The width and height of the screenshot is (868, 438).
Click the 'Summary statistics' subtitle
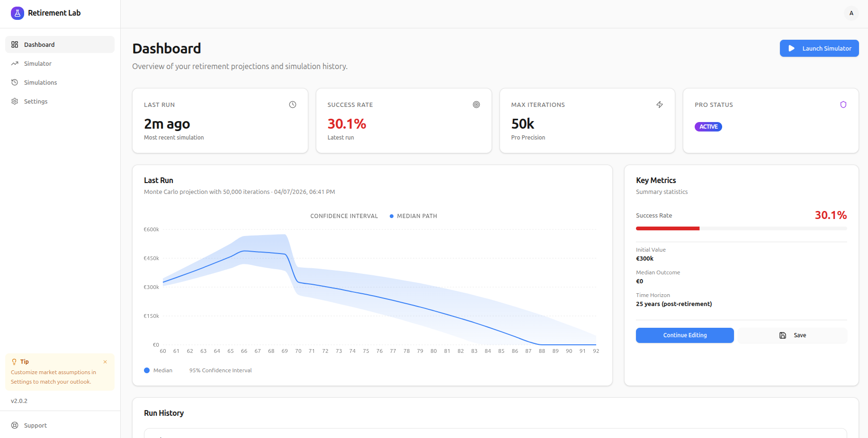click(x=662, y=192)
